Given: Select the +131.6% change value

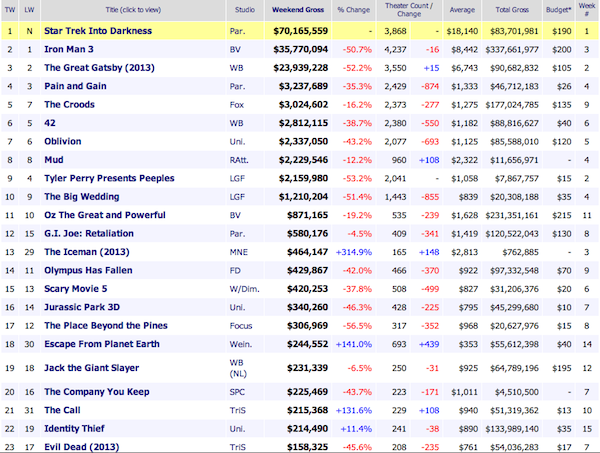Looking at the screenshot, I should pos(354,411).
